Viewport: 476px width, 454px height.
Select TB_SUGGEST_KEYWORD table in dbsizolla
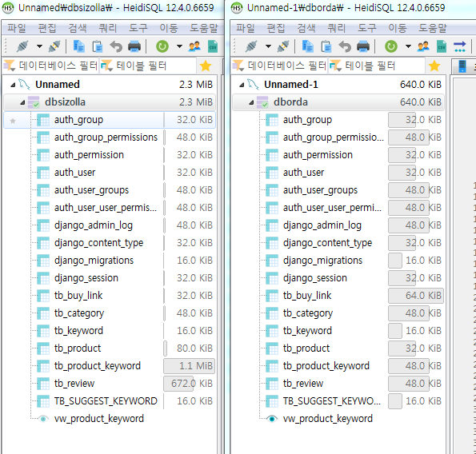[x=106, y=401]
